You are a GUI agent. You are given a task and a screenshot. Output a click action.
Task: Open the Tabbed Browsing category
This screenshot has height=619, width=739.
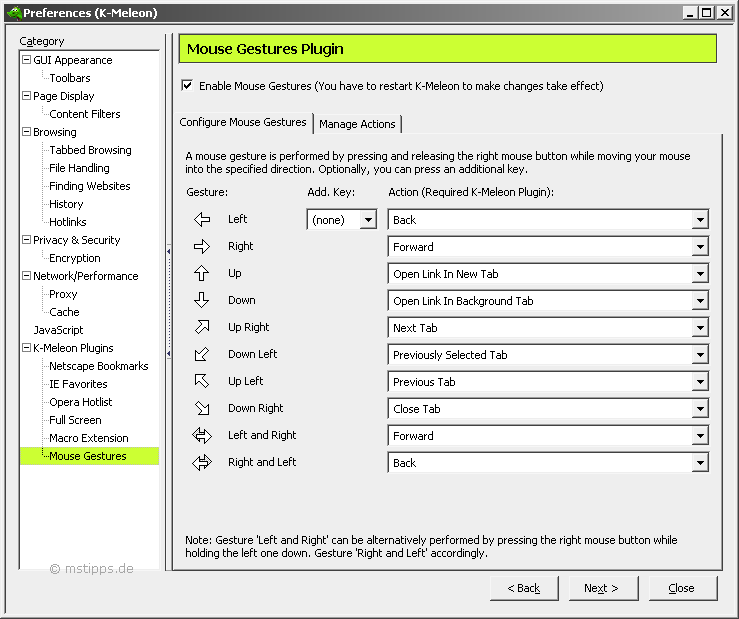tap(90, 150)
